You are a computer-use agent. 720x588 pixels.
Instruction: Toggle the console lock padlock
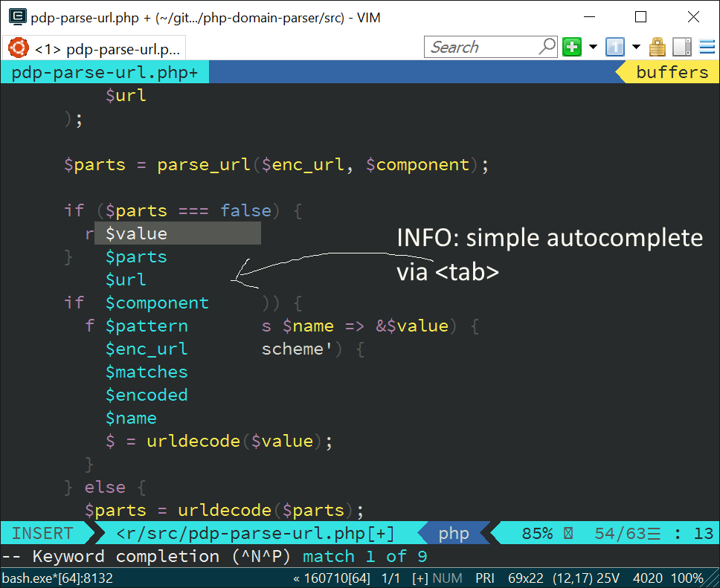[x=658, y=47]
